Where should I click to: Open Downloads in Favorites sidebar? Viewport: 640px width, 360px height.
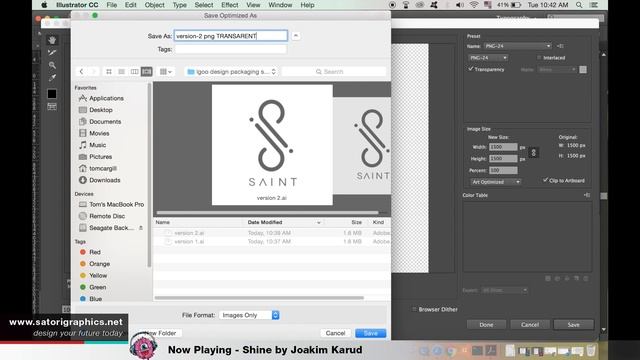(x=104, y=180)
